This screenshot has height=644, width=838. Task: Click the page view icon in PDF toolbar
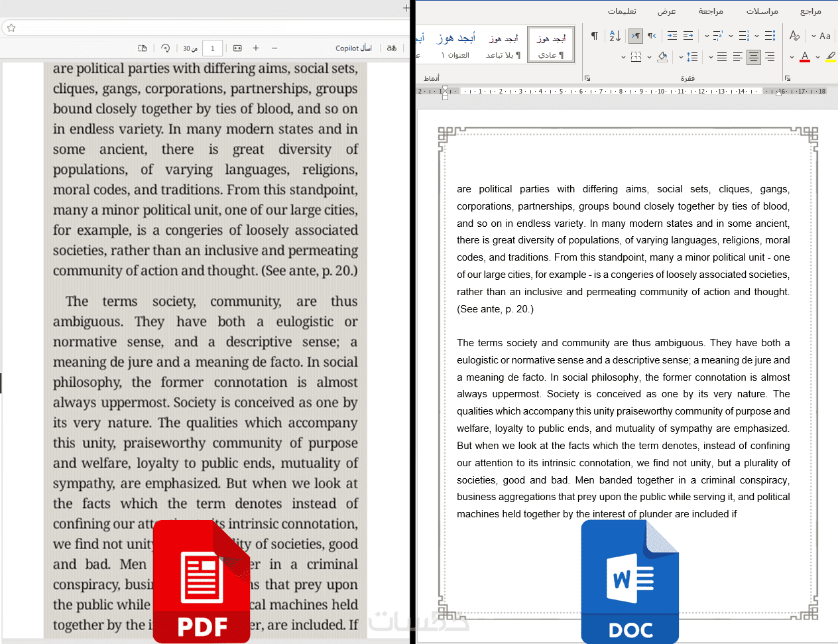click(x=142, y=48)
